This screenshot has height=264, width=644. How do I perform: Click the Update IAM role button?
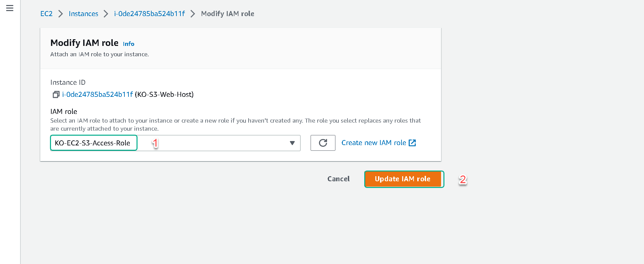pos(402,179)
